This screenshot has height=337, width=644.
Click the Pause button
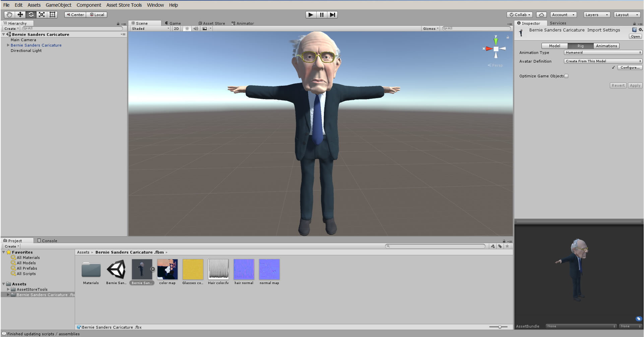322,15
